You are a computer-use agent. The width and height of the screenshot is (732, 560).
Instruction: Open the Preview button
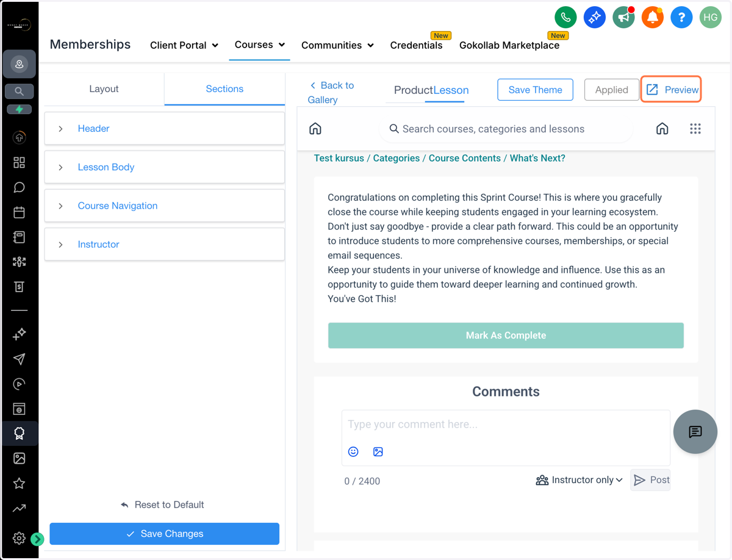[x=671, y=90]
